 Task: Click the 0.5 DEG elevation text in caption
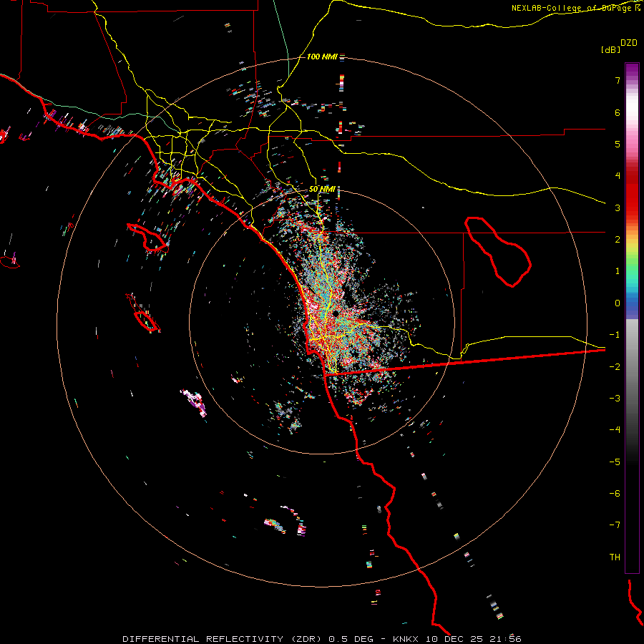point(351,639)
